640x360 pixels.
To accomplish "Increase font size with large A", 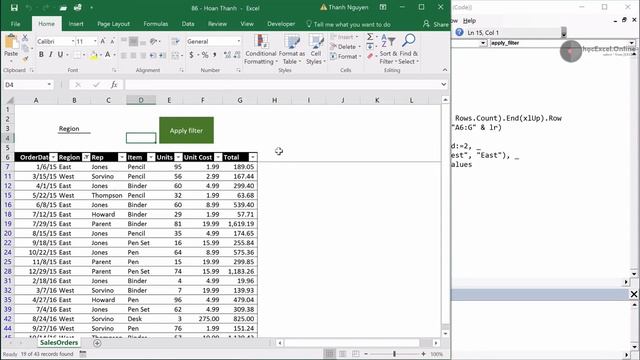I will tap(103, 41).
